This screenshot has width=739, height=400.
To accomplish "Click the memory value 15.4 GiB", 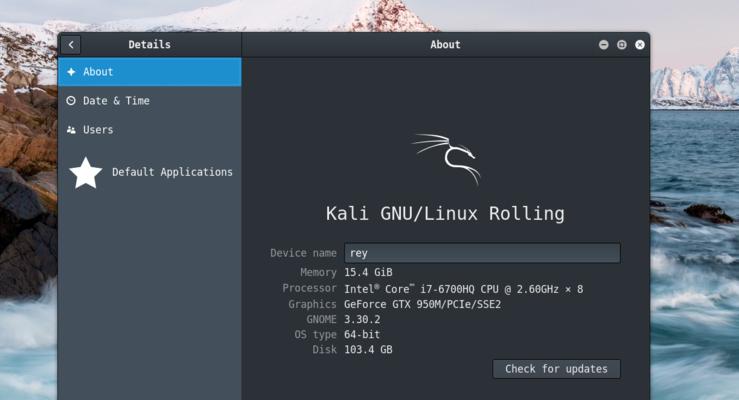I will pos(368,272).
